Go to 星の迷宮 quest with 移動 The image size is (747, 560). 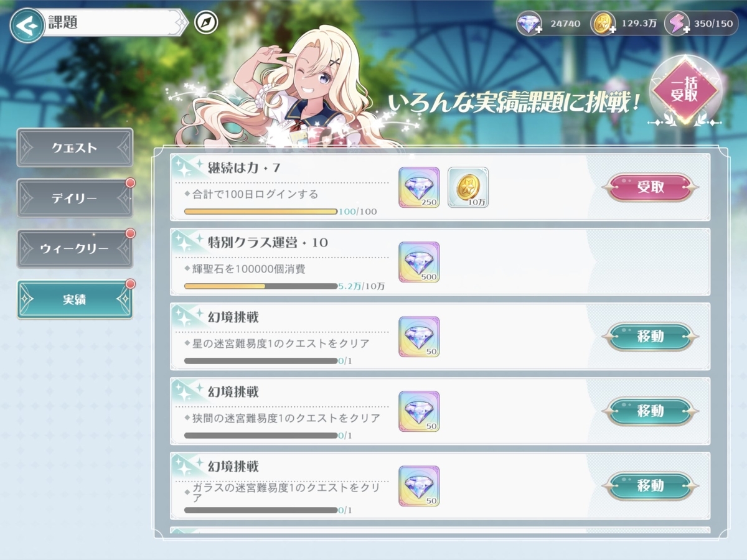click(650, 337)
